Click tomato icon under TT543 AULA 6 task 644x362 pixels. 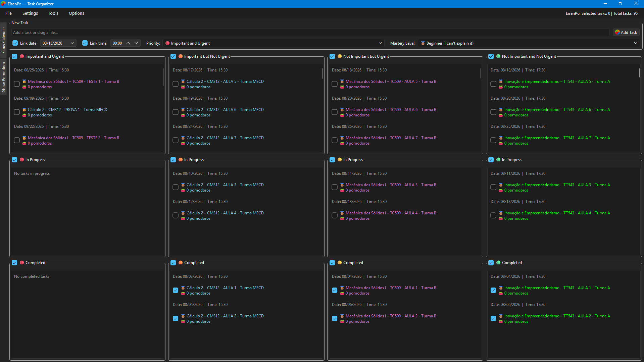point(501,115)
